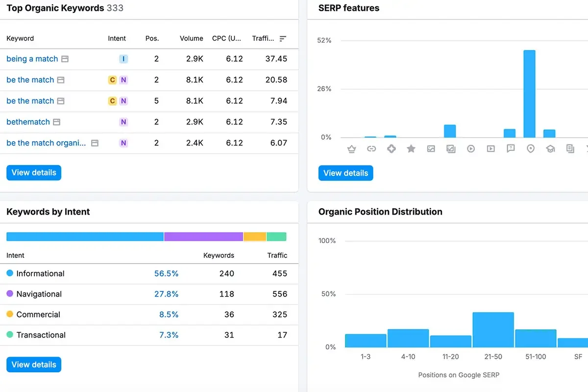Click the circular play button video icon
Viewport: 588px width, 392px height.
pyautogui.click(x=471, y=149)
